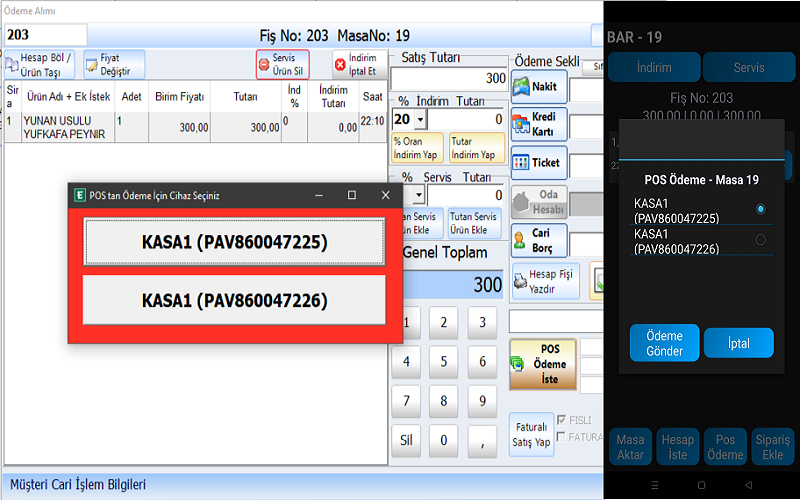The width and height of the screenshot is (800, 500).
Task: Expand the discount percentage dropdown showing 20
Action: (420, 119)
